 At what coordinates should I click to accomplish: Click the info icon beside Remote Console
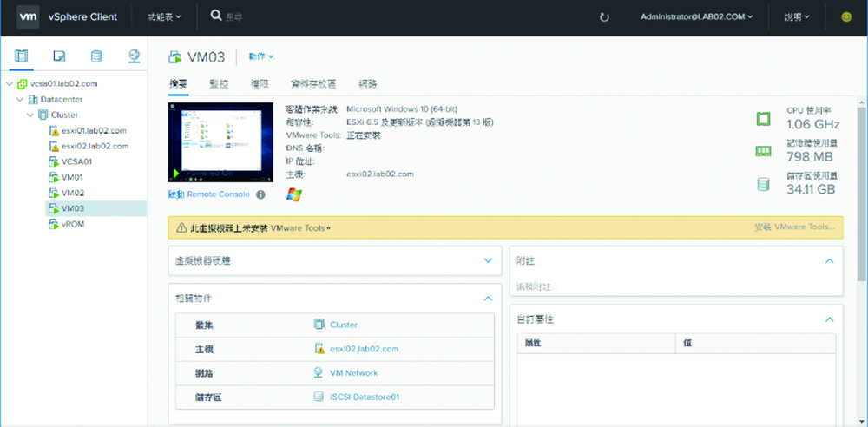(x=260, y=194)
